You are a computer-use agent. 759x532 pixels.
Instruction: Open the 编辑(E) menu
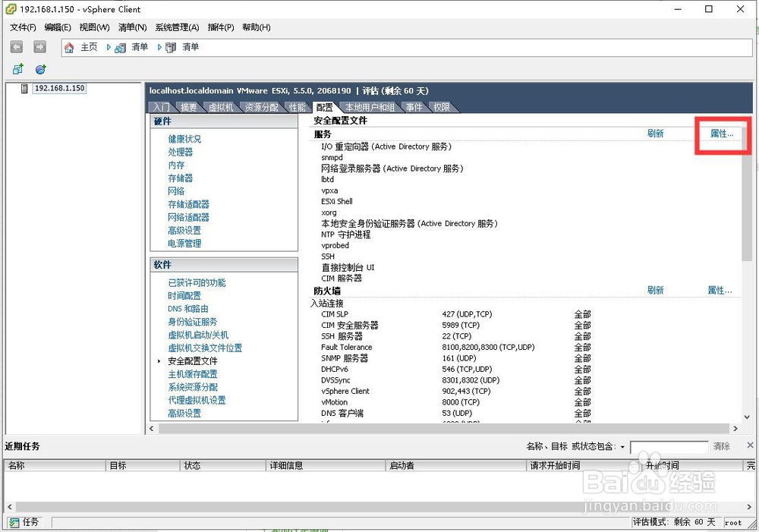pyautogui.click(x=58, y=27)
